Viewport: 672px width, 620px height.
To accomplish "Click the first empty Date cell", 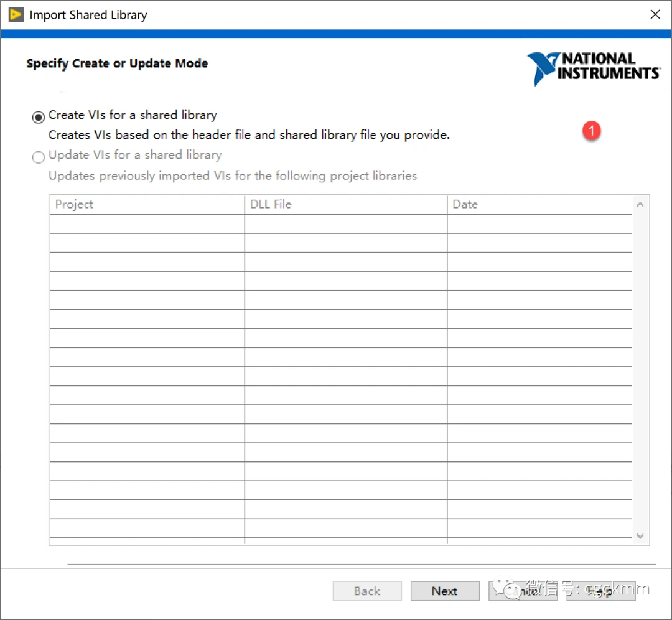I will pos(539,225).
